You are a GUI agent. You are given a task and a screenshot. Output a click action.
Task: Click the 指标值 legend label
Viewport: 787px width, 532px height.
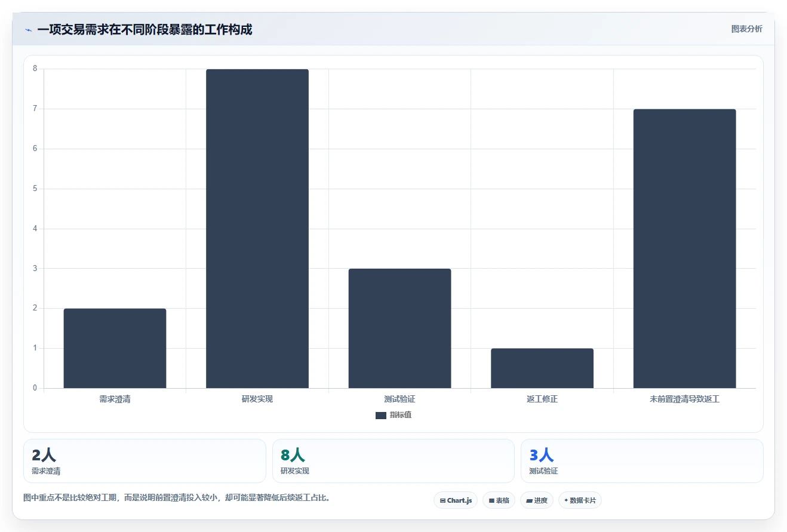(x=401, y=415)
